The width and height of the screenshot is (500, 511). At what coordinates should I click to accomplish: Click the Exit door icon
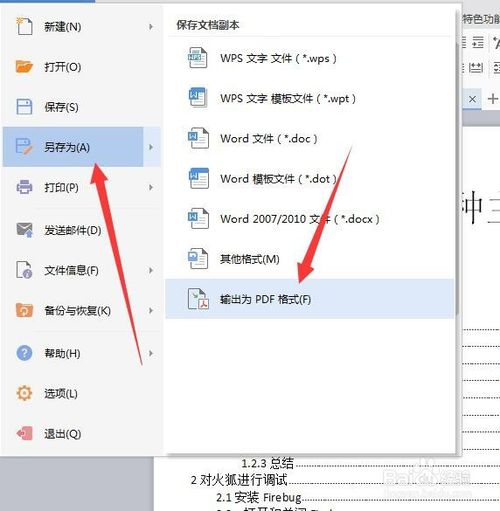(24, 433)
